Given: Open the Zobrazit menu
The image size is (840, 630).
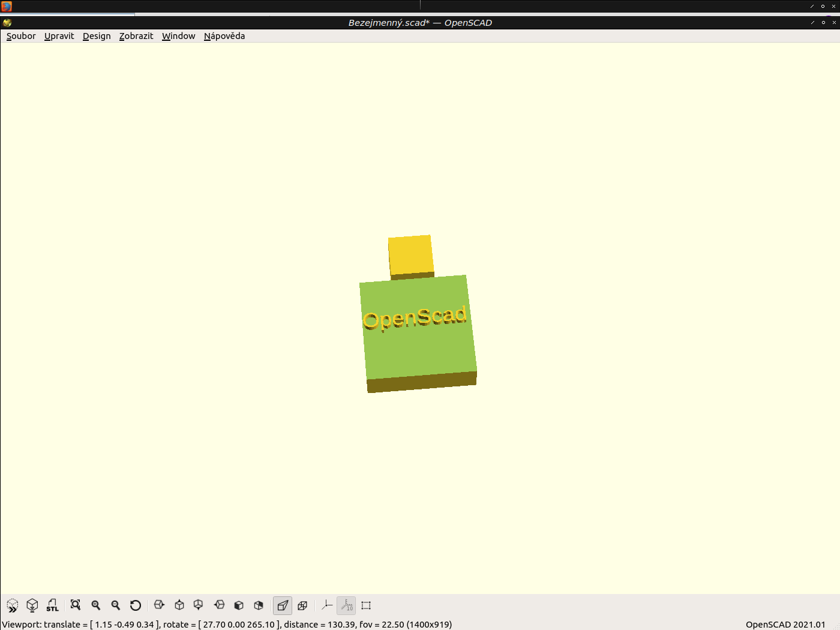Looking at the screenshot, I should click(136, 36).
